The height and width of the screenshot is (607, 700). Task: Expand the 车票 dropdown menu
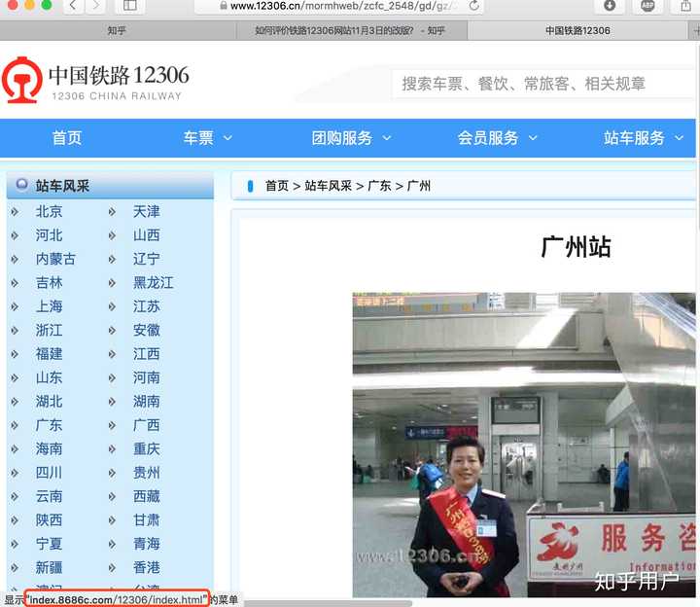point(208,138)
